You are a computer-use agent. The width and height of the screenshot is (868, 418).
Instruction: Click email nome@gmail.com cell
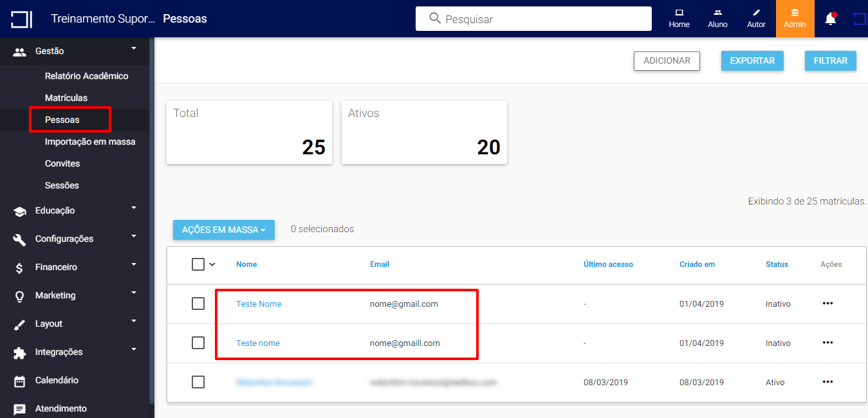[404, 304]
